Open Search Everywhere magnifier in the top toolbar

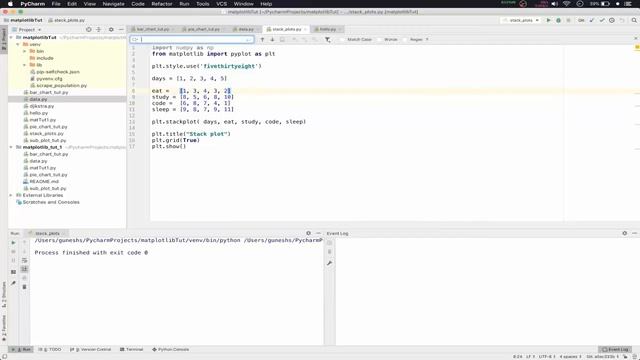634,20
